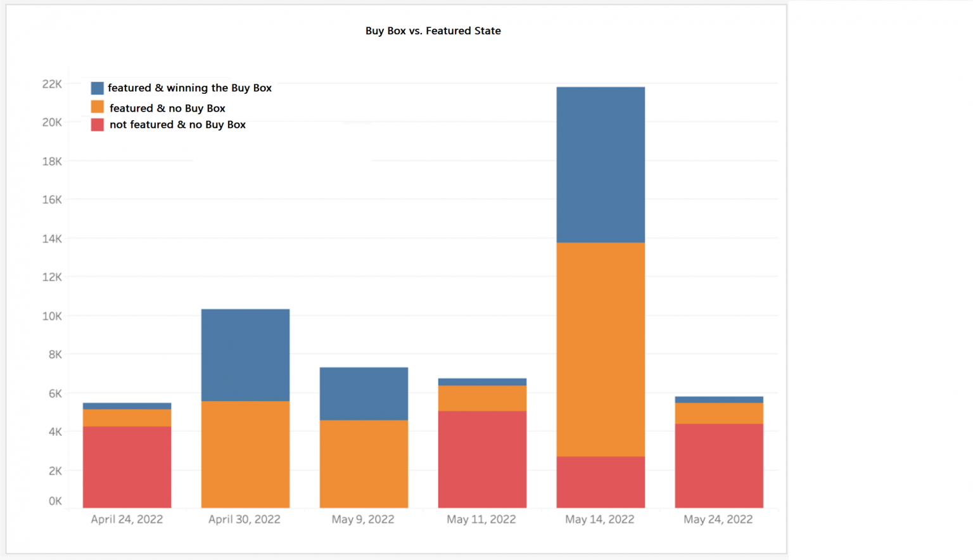Click the red legend swatch for not featured
This screenshot has width=973, height=560.
pos(97,125)
